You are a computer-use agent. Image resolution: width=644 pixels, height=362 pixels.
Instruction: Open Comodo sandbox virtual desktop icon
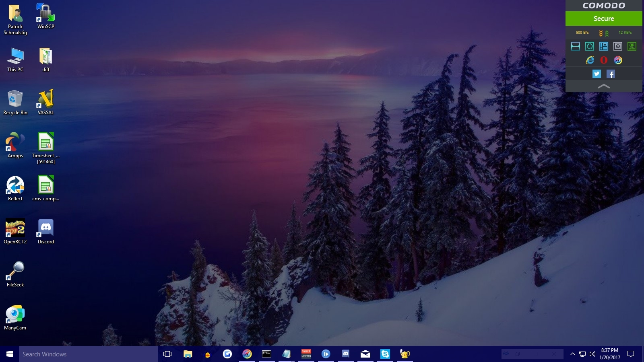[x=576, y=46]
